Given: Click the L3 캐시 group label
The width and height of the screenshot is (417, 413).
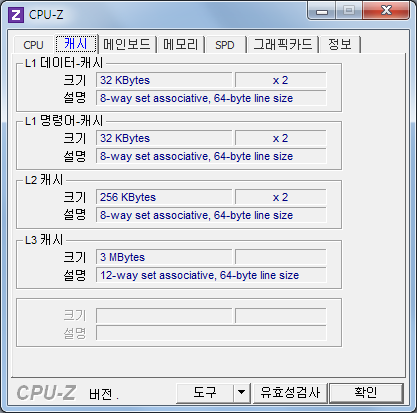Looking at the screenshot, I should 44,240.
